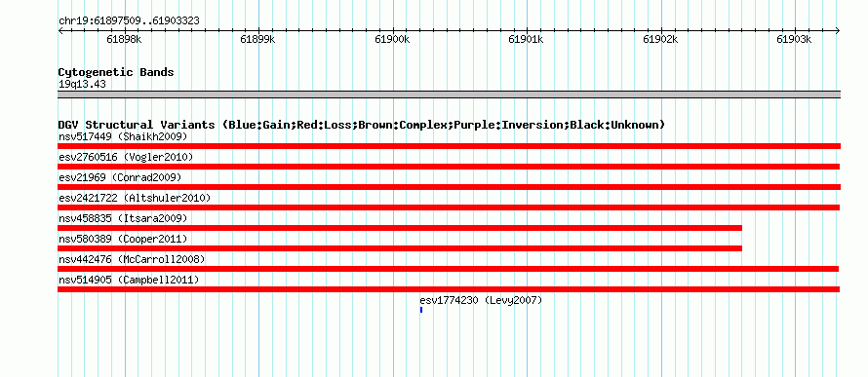868x377 pixels.
Task: Click the 61898k ruler tick label
Action: pos(124,40)
